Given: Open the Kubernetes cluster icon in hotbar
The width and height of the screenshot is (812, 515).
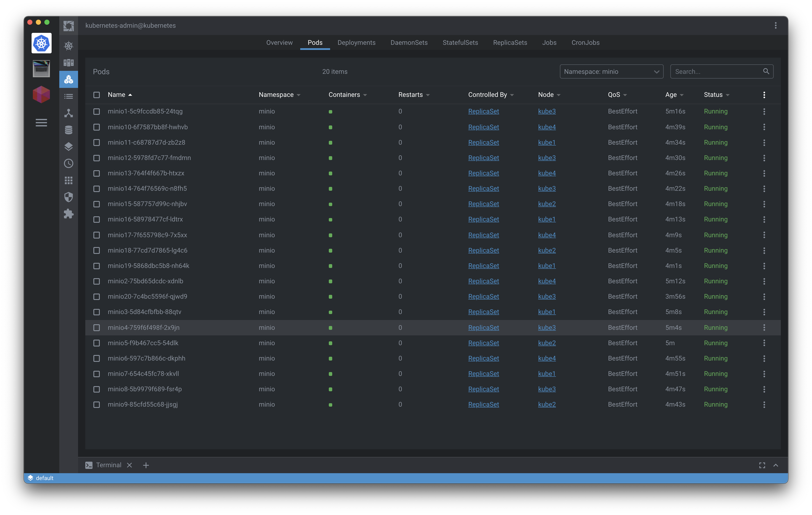Looking at the screenshot, I should 42,43.
